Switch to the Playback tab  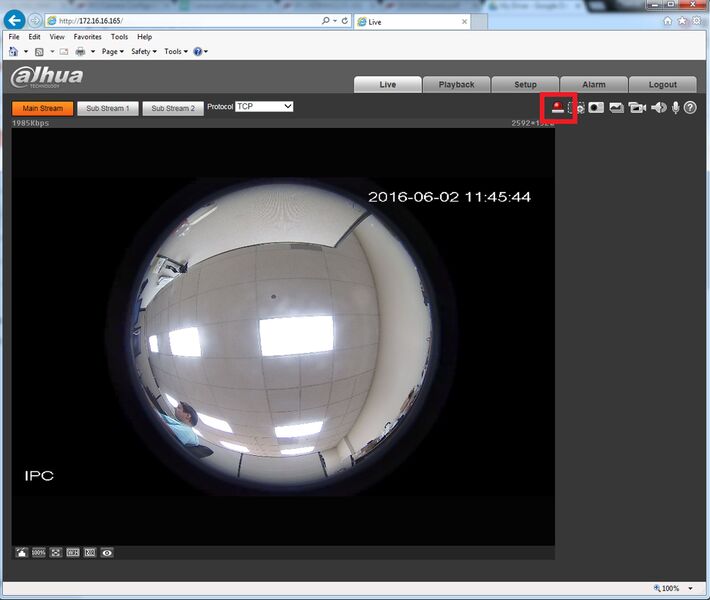[456, 85]
